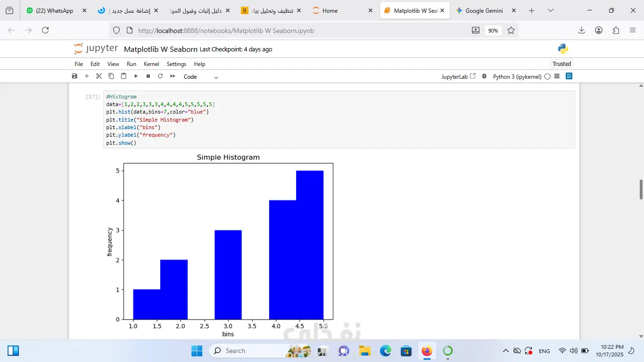Open a new browser tab
The height and width of the screenshot is (362, 644).
532,10
